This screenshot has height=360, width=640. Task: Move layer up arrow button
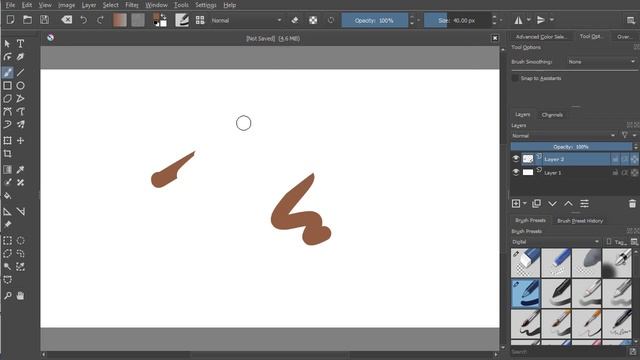568,203
